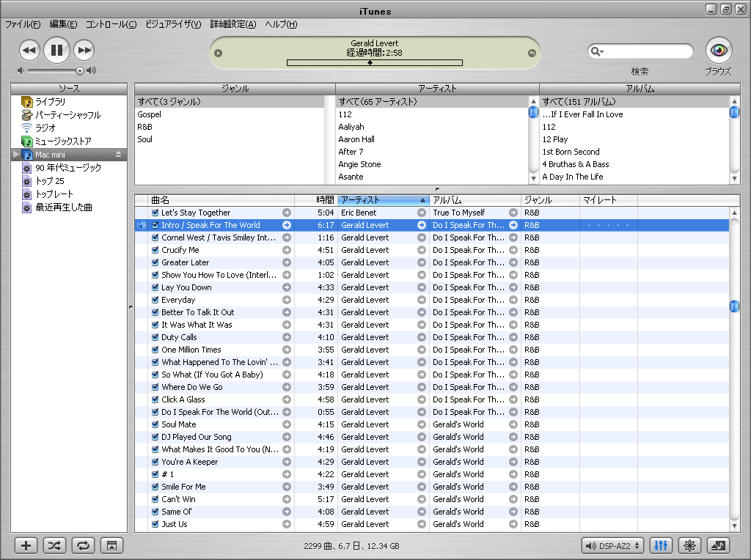This screenshot has height=560, width=751.
Task: Uncheck the Just Us checkbox
Action: pos(155,524)
